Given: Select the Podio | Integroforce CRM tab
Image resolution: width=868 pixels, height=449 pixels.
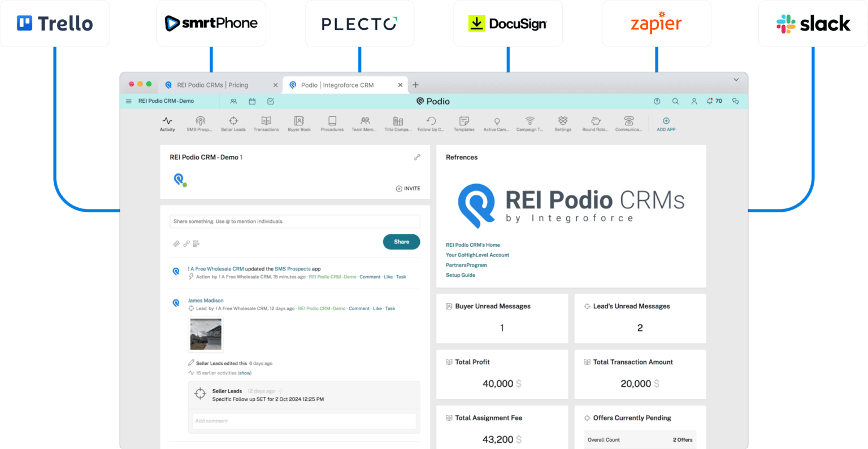Looking at the screenshot, I should (337, 85).
